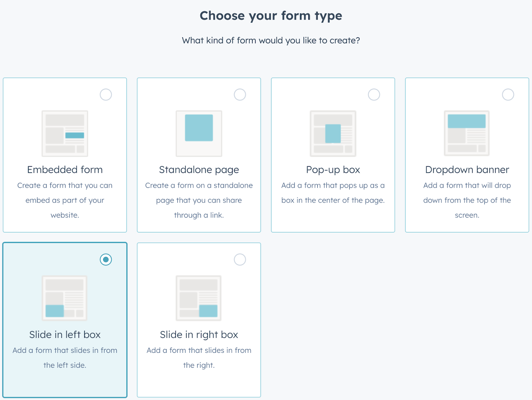Click the Dropdown banner layout icon

click(x=467, y=134)
